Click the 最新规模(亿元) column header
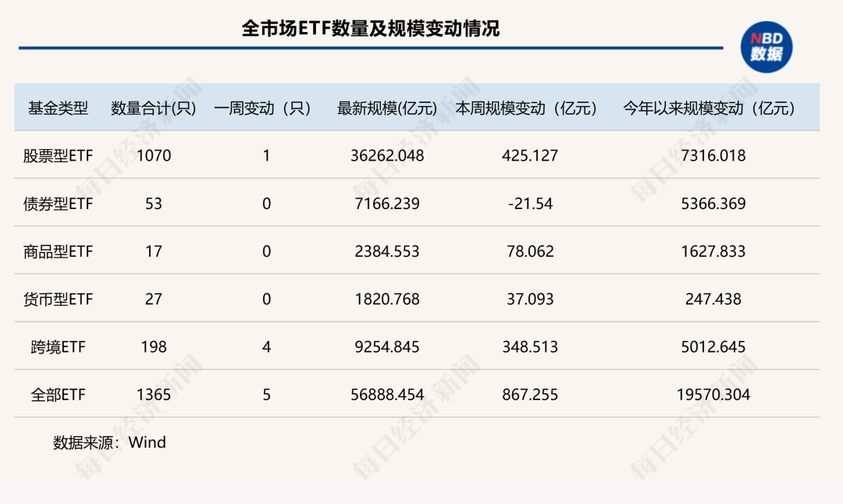Viewport: 843px width, 504px height. pyautogui.click(x=387, y=108)
